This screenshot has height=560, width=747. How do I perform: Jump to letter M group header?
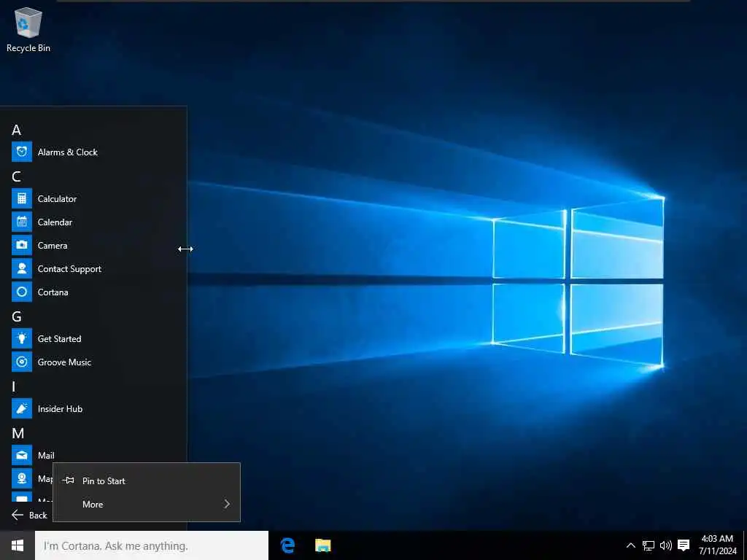(18, 433)
